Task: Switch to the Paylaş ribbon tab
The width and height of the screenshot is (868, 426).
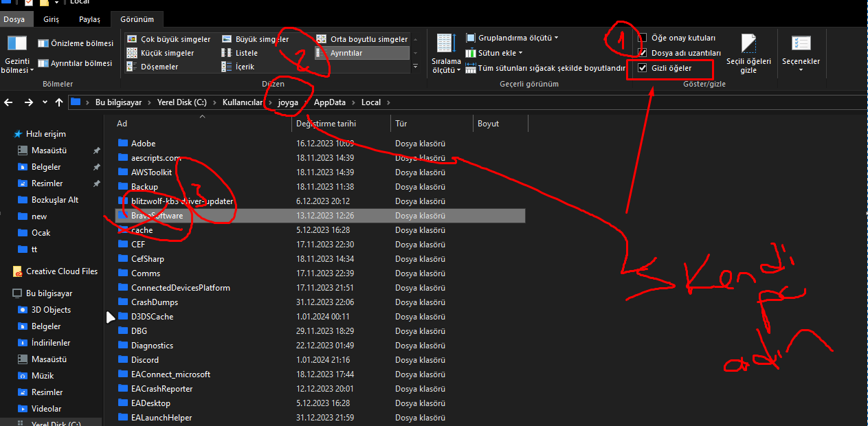Action: 89,19
